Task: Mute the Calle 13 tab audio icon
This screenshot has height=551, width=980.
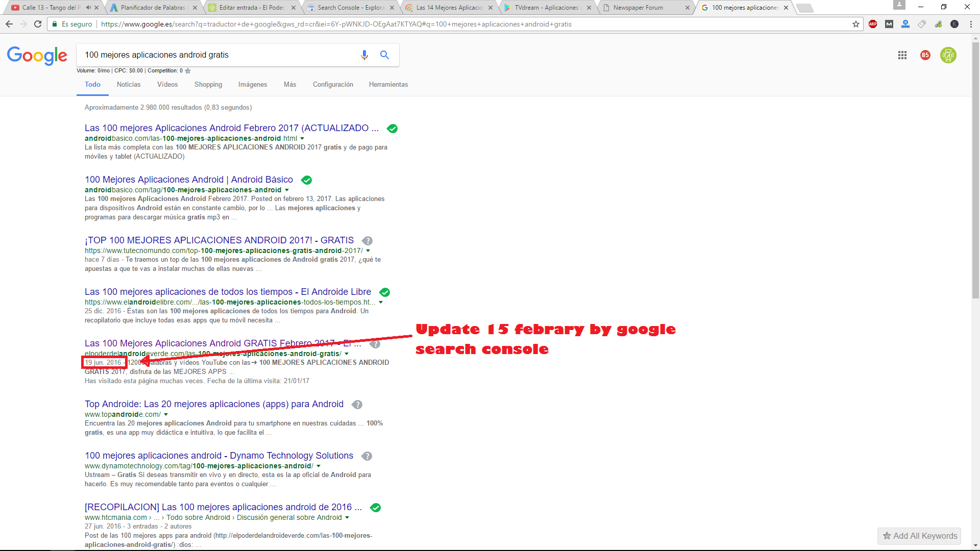Action: pos(88,8)
